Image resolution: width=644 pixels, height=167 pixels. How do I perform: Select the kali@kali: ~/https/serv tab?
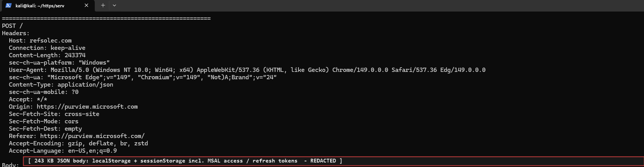coord(47,5)
